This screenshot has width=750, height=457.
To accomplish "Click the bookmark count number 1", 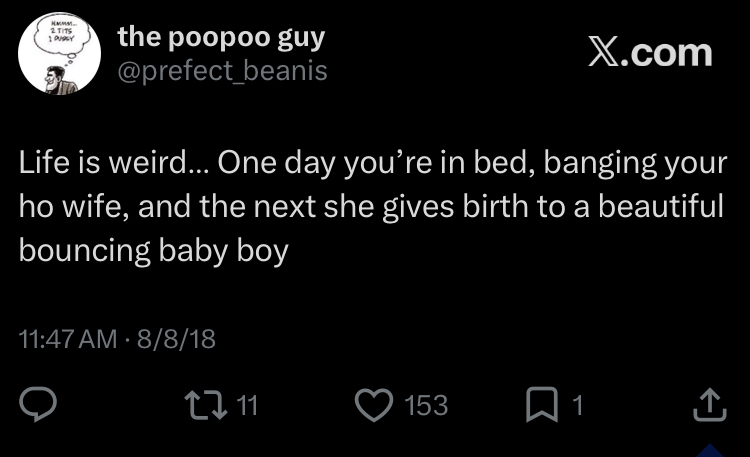I will point(577,405).
